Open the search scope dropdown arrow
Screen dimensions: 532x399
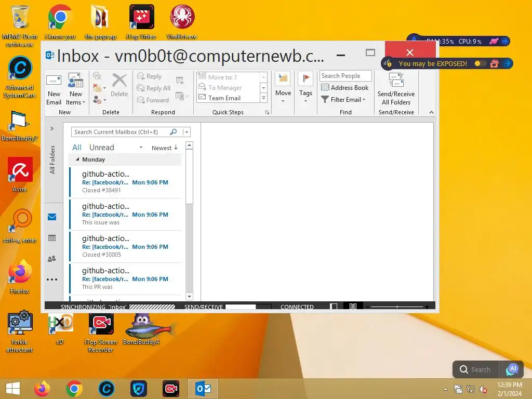[x=187, y=132]
